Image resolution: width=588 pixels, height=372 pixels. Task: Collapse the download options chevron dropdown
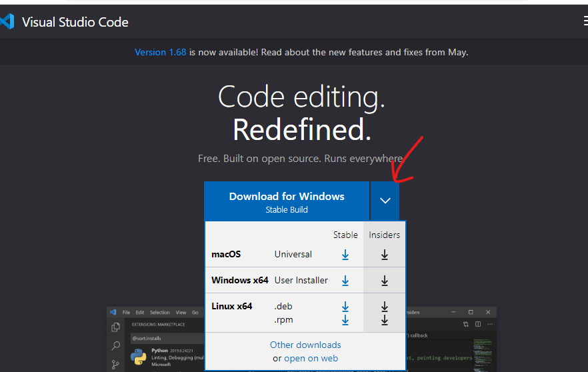coord(385,201)
